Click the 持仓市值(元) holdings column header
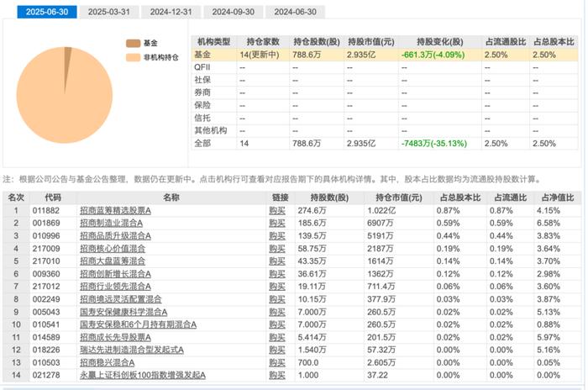The image size is (588, 390). click(399, 198)
